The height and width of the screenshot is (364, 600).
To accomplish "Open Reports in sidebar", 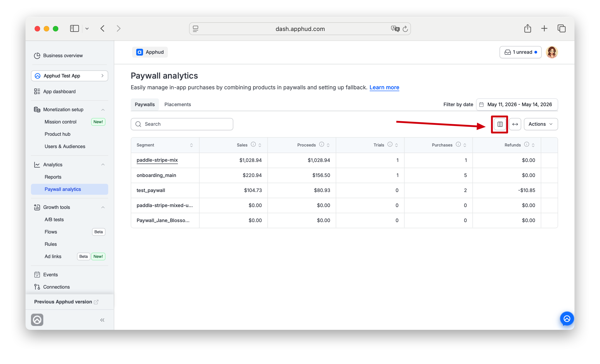I will point(53,177).
